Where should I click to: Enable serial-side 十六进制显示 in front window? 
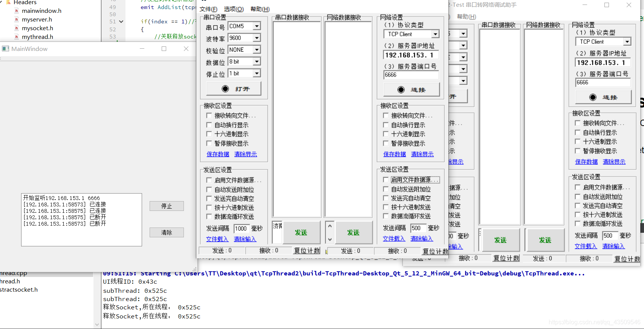tap(209, 134)
